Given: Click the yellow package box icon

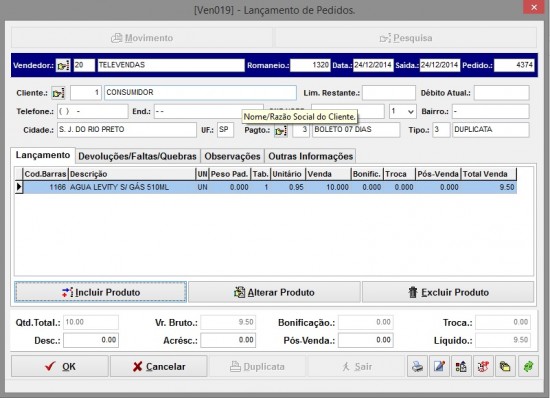Looking at the screenshot, I should click(x=505, y=366).
